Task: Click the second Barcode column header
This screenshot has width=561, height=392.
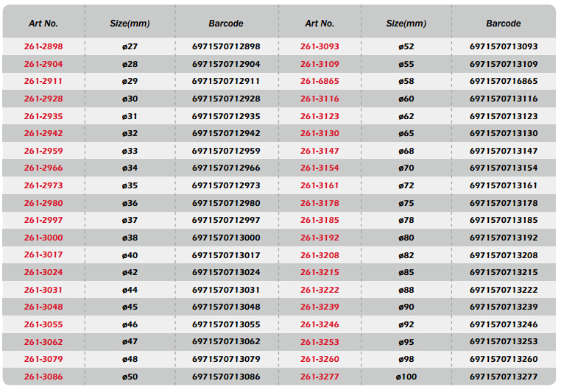Action: click(504, 24)
